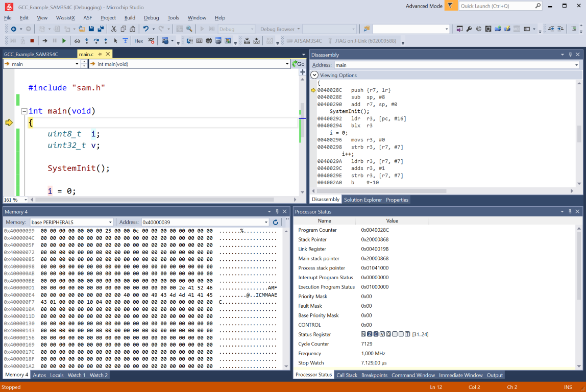
Task: Click the code editor horizontal scrollbar
Action: 155,200
